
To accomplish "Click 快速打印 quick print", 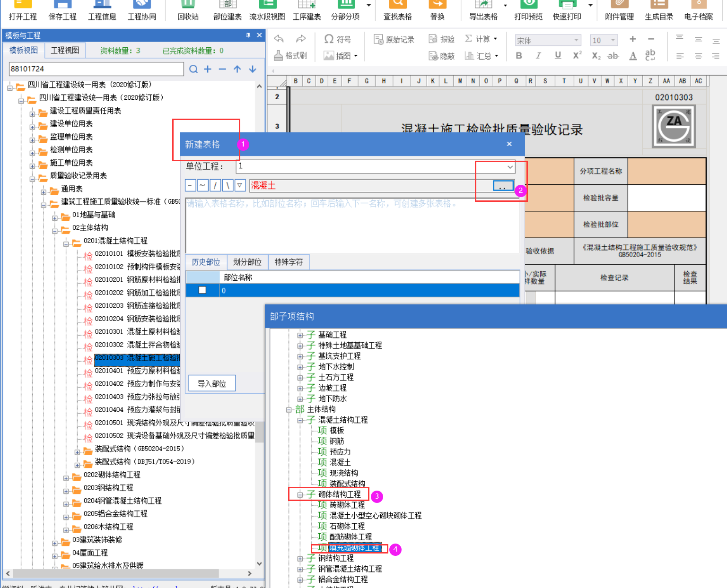I will pos(567,10).
